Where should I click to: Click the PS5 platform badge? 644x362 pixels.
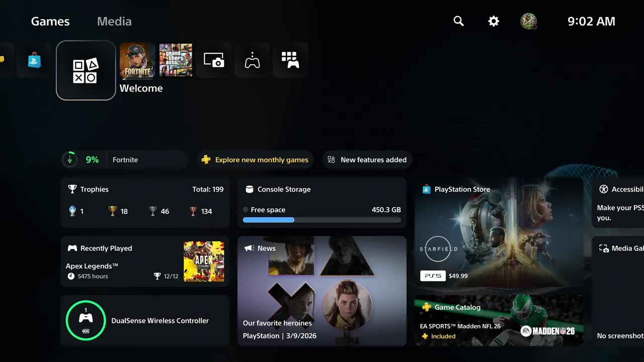tap(433, 276)
